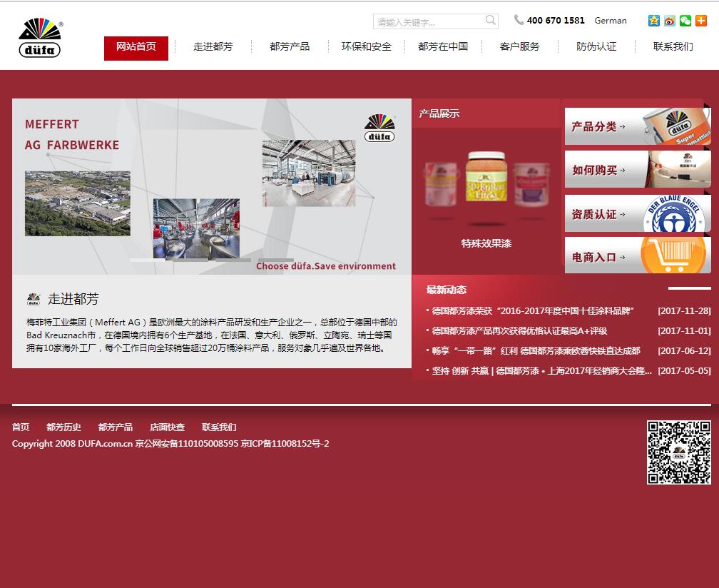This screenshot has height=588, width=719.
Task: Click the blurred right product bucket
Action: [531, 184]
